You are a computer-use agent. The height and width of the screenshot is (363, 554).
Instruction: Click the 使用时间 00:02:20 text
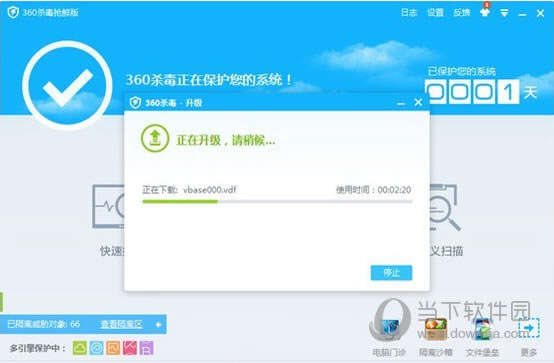373,190
